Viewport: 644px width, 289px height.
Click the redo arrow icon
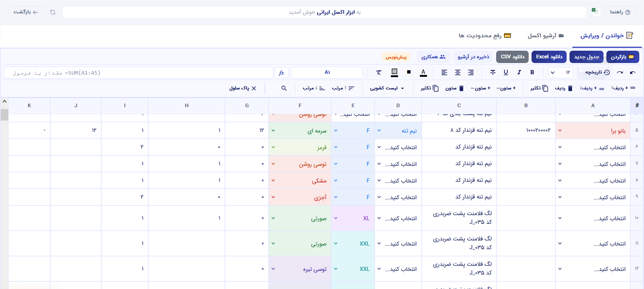pos(620,72)
